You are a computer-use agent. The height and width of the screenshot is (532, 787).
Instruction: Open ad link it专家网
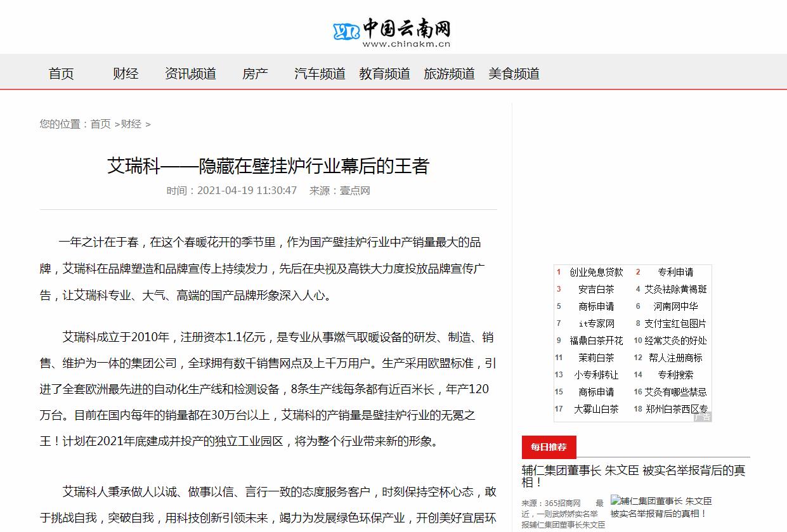(596, 323)
